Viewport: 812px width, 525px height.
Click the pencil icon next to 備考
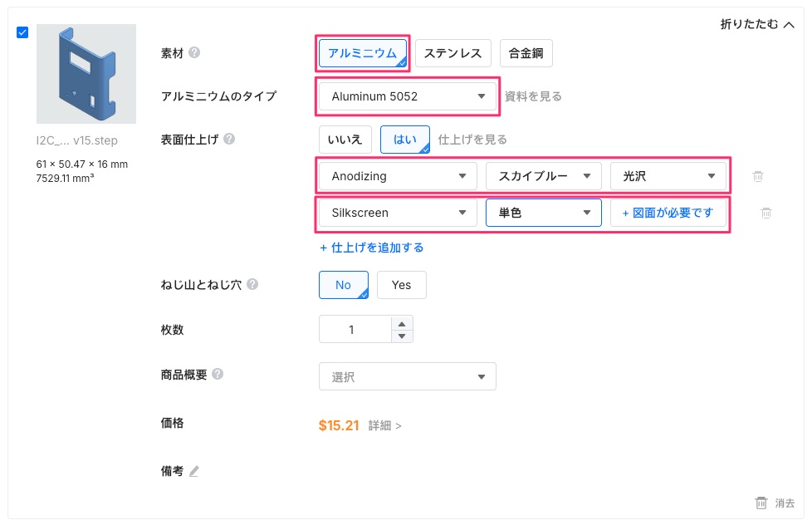click(194, 471)
